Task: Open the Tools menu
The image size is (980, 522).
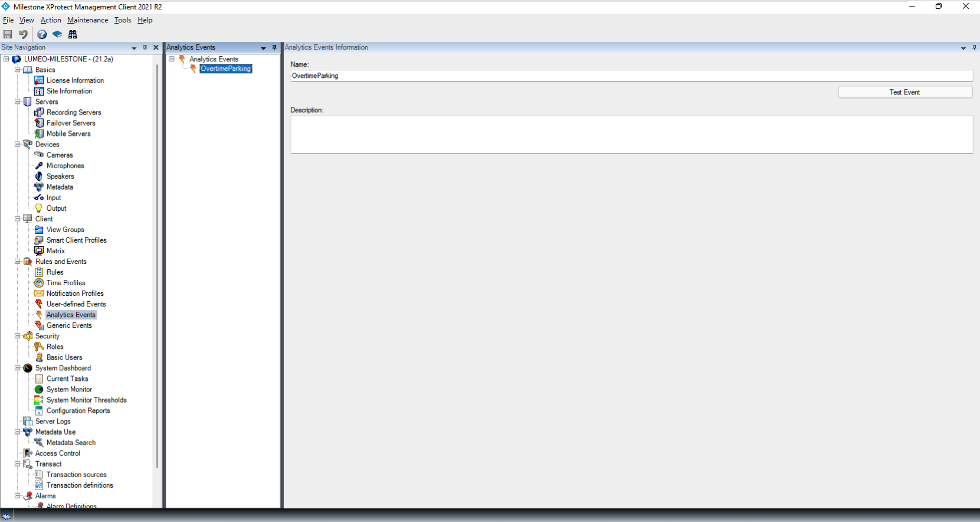Action: click(x=123, y=20)
